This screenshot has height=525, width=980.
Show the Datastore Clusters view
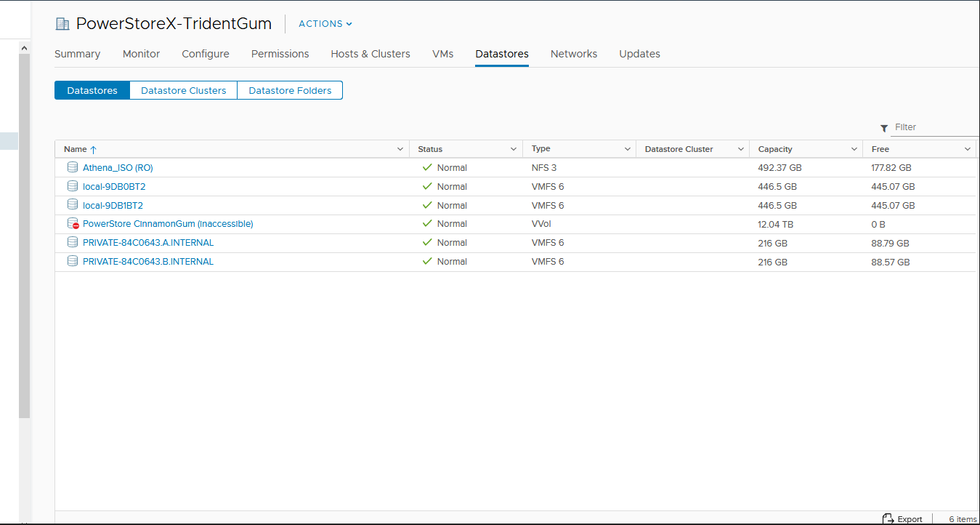pos(184,90)
